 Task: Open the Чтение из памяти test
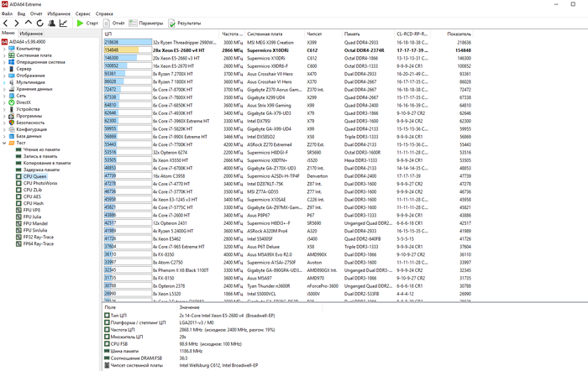[41, 149]
